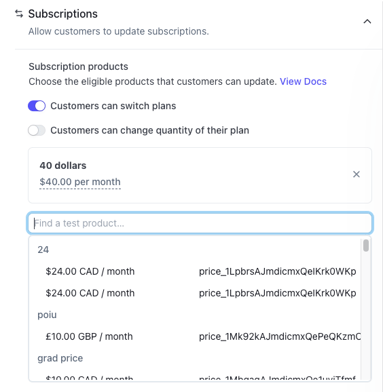Click the poiu product group header
This screenshot has height=392, width=383.
coord(47,315)
